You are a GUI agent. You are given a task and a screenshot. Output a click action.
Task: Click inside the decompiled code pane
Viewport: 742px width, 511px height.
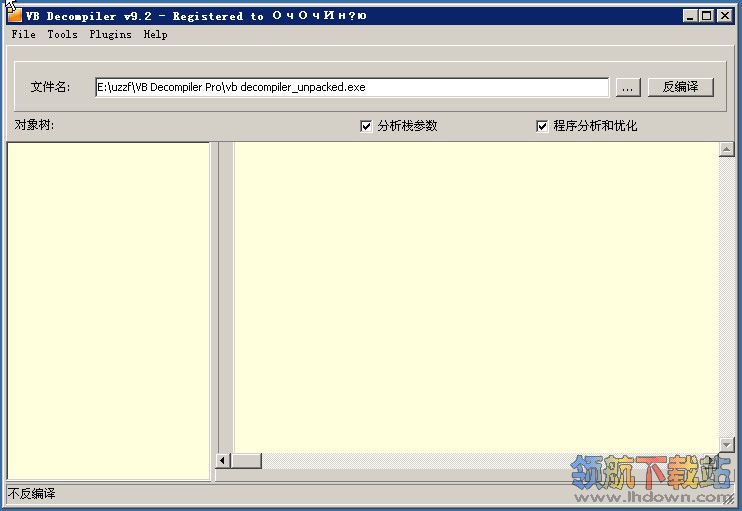[x=476, y=297]
